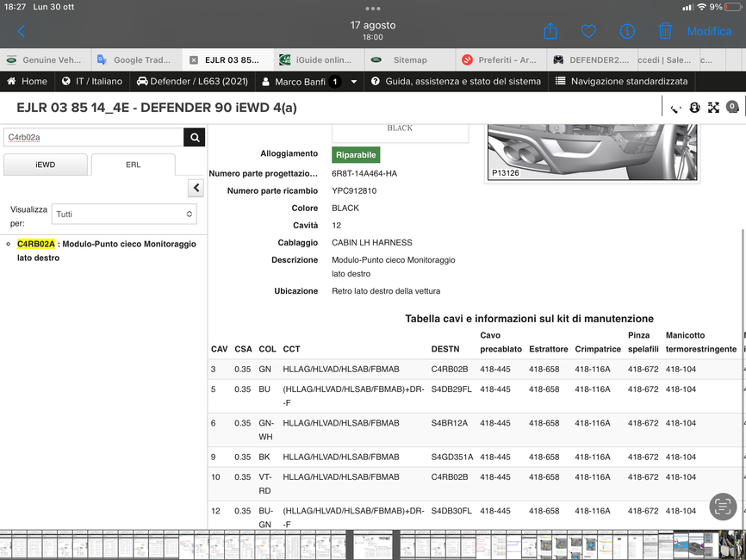Favorite this photo with the heart icon

(x=588, y=31)
